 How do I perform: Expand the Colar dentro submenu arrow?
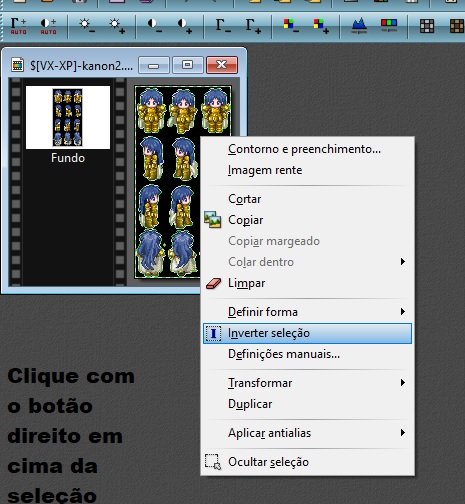point(403,262)
